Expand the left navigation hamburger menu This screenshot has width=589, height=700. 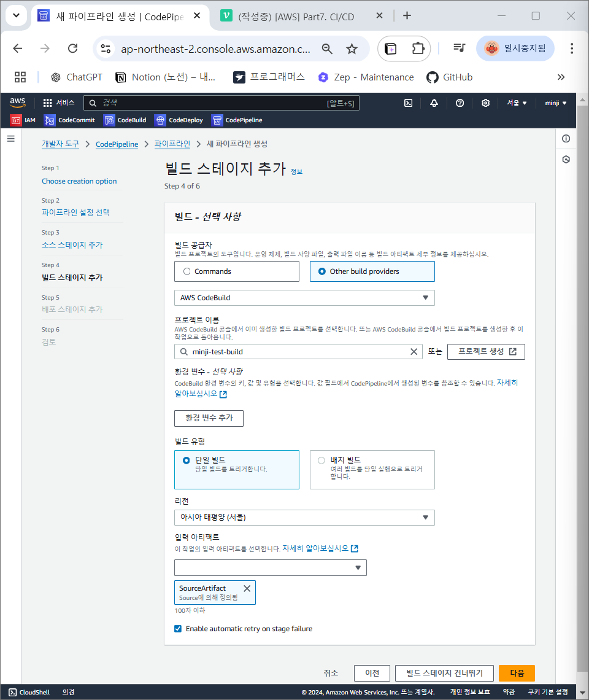point(10,139)
